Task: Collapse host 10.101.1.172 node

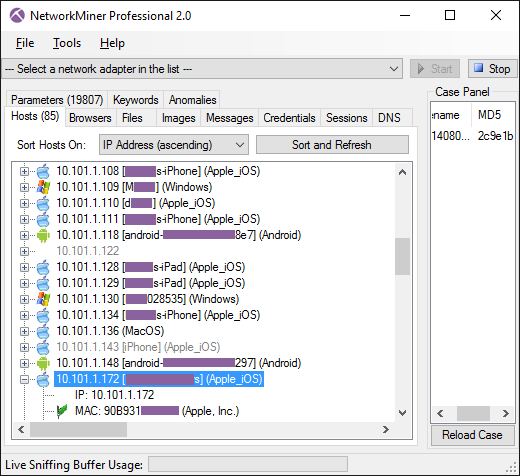Action: (x=24, y=379)
